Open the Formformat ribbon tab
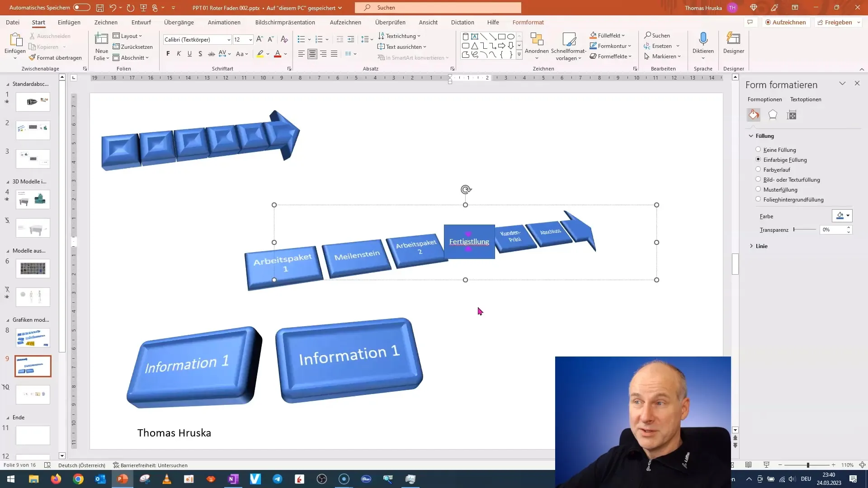Screen dimensions: 868x488 pyautogui.click(x=528, y=22)
